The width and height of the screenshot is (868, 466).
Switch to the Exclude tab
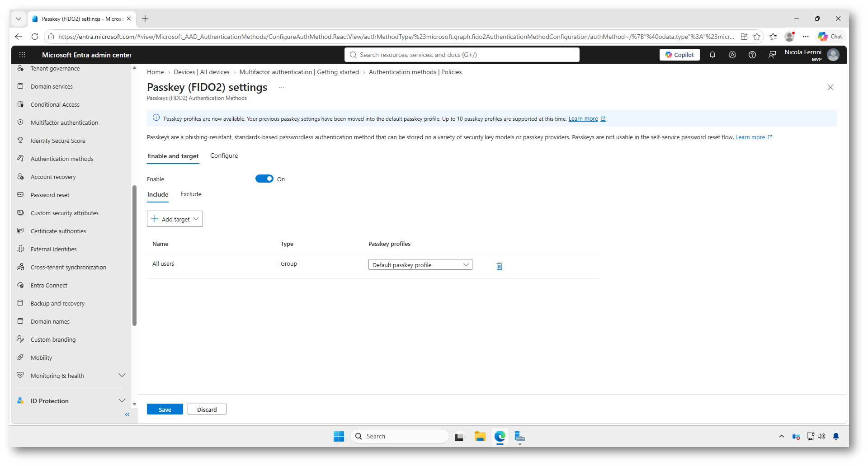pyautogui.click(x=191, y=194)
